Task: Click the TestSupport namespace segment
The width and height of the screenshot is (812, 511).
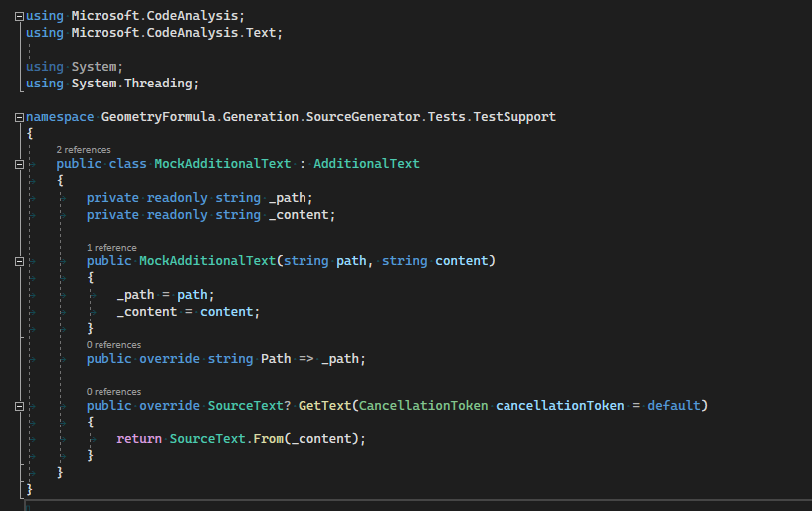Action: point(514,117)
